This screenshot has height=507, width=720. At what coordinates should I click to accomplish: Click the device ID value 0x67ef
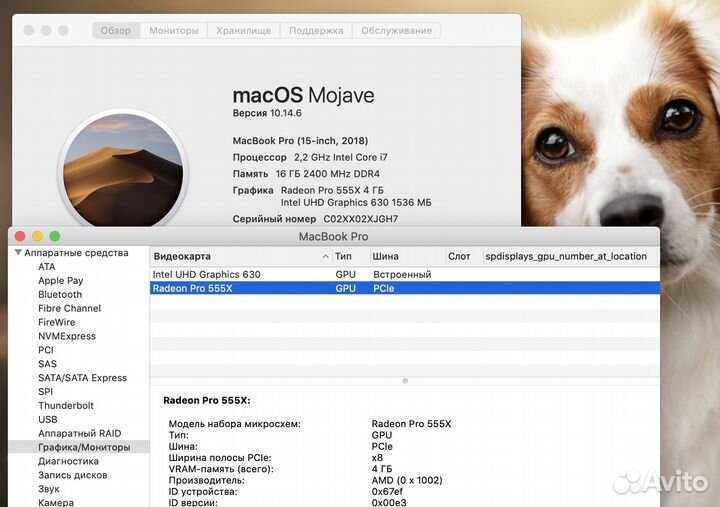[x=387, y=491]
